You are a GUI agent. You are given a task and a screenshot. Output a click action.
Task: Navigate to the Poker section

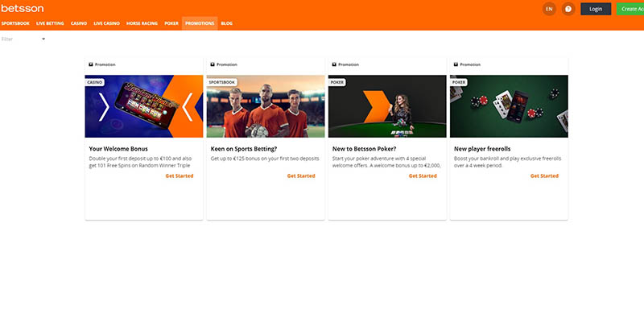point(171,23)
